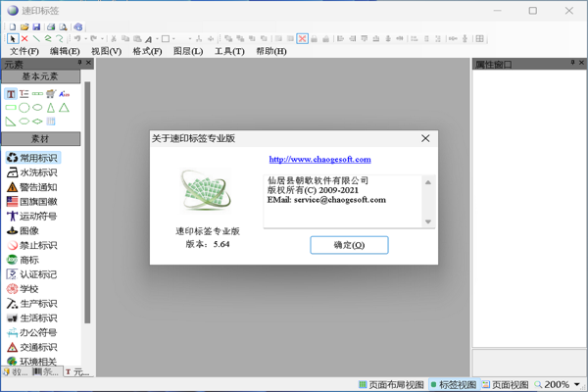588x392 pixels.
Task: Click the Save floppy disk icon
Action: tap(36, 26)
